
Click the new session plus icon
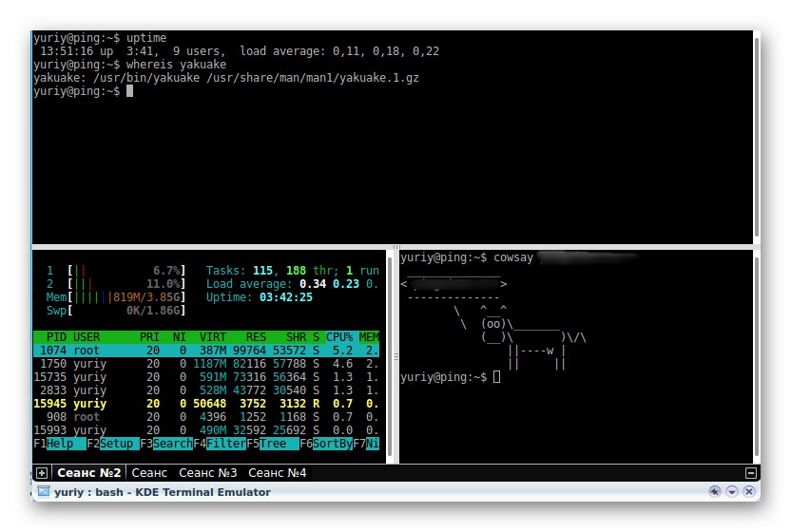[42, 473]
